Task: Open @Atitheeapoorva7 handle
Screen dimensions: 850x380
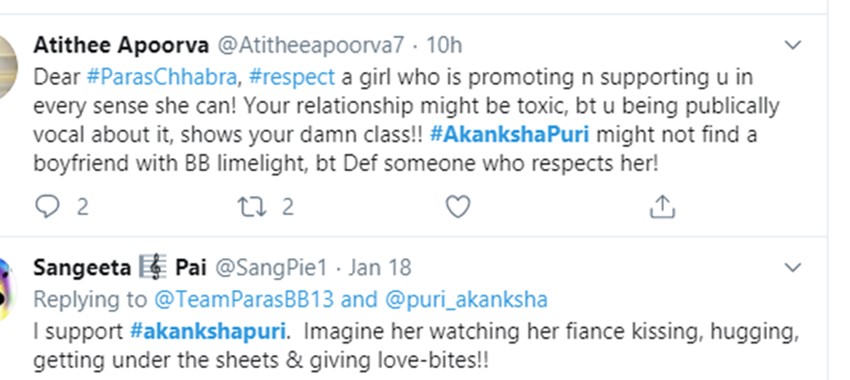Action: pos(311,46)
